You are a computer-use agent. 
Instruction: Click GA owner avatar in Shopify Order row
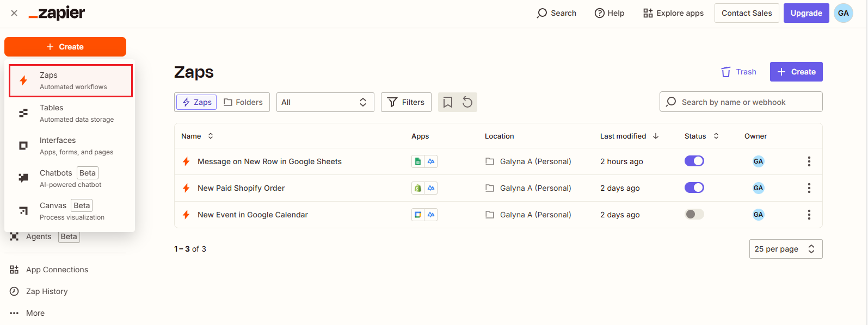pos(758,188)
